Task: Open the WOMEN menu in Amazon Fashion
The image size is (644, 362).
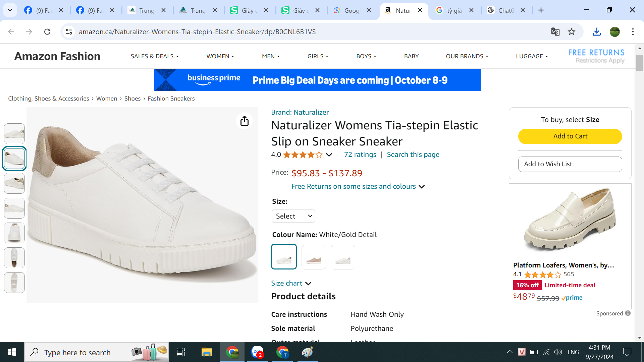Action: [x=220, y=56]
